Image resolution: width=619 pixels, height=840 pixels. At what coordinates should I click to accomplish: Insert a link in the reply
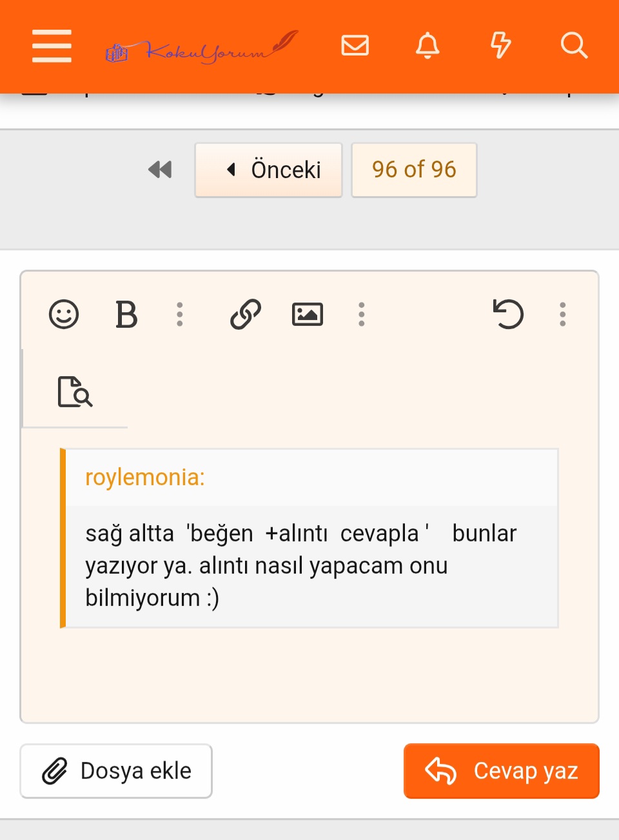246,315
